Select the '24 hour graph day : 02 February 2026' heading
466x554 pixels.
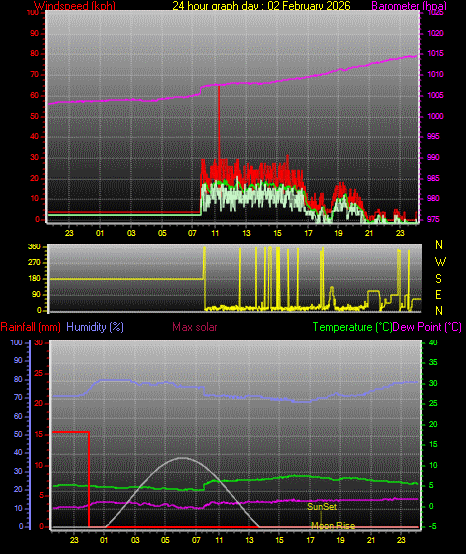(x=261, y=6)
